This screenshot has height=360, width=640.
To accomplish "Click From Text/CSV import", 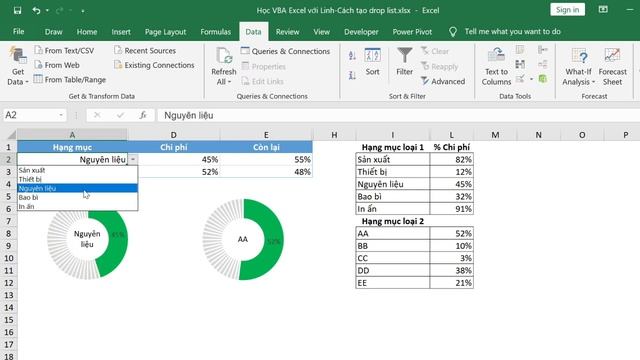I will tap(64, 50).
